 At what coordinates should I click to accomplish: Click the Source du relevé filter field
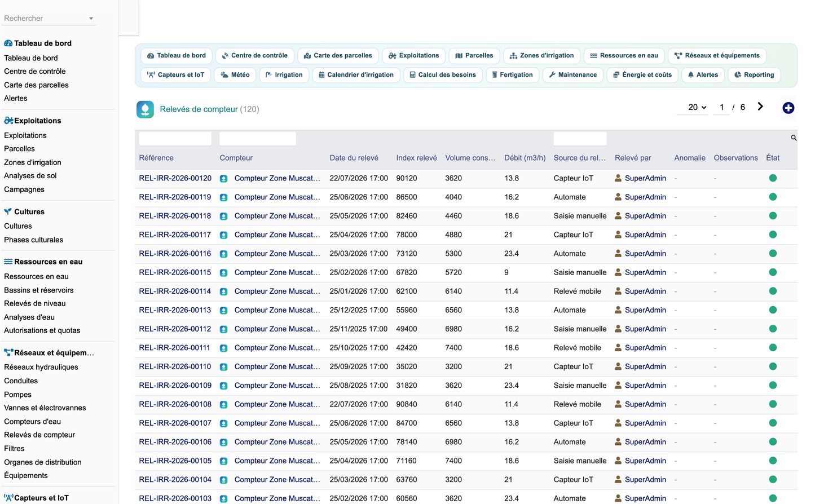coord(580,138)
